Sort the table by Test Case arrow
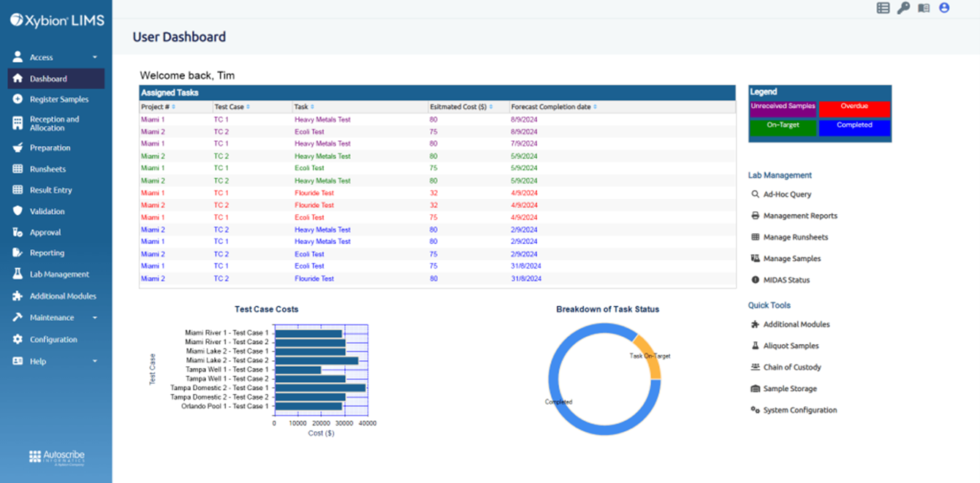Screen dimensions: 980x483 (248, 107)
